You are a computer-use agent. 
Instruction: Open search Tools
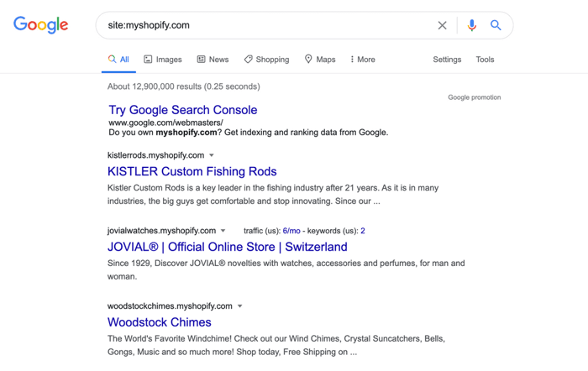tap(485, 60)
